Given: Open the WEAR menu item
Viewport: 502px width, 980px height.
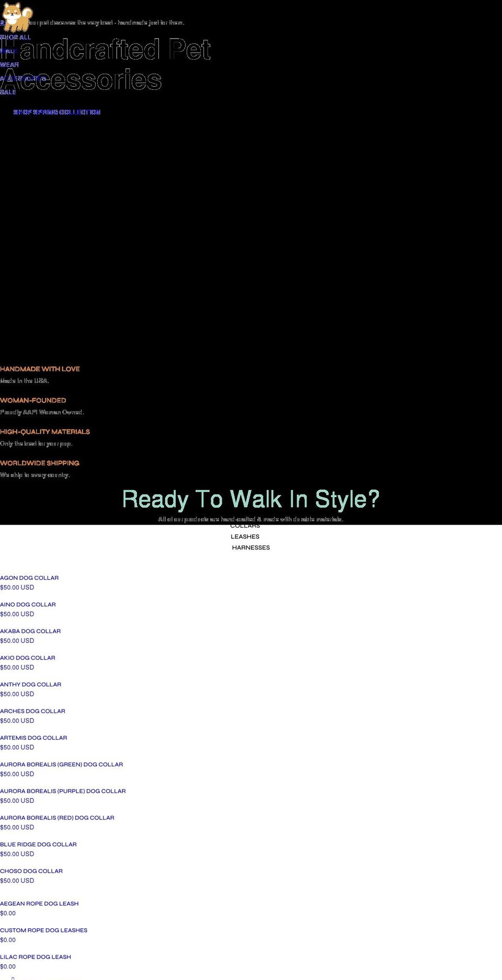Looking at the screenshot, I should [9, 65].
